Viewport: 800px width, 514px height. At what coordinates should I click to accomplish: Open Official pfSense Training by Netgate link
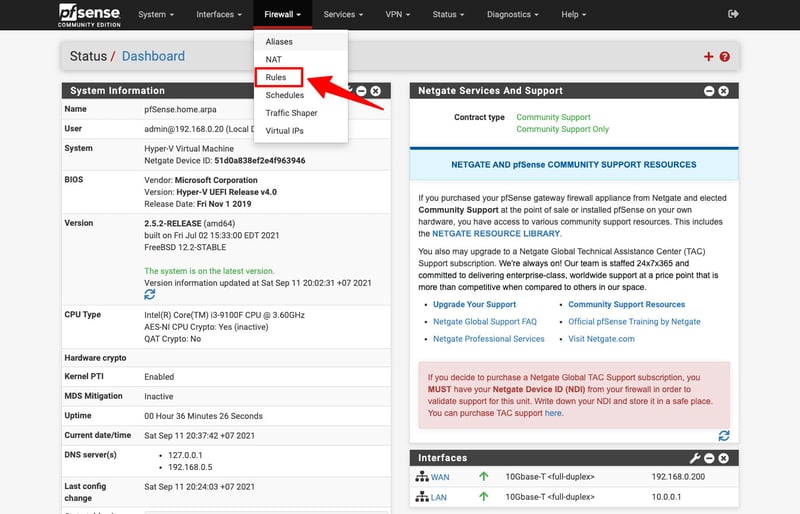pyautogui.click(x=634, y=322)
